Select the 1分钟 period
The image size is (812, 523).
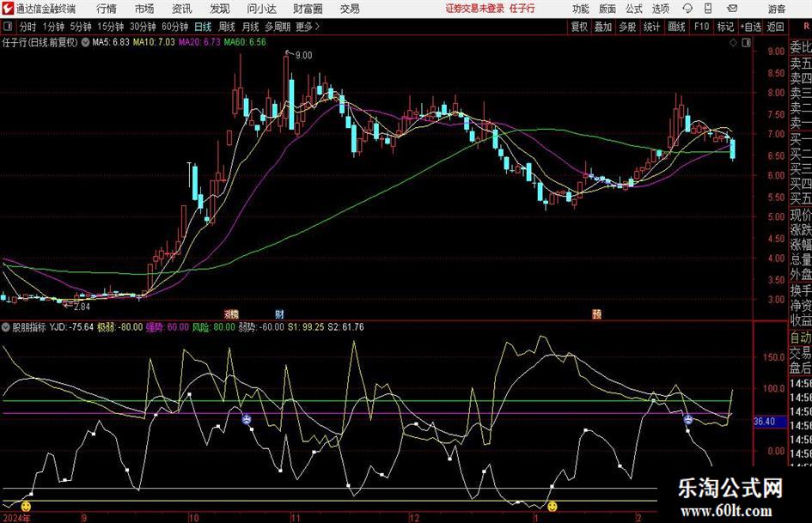click(x=53, y=27)
